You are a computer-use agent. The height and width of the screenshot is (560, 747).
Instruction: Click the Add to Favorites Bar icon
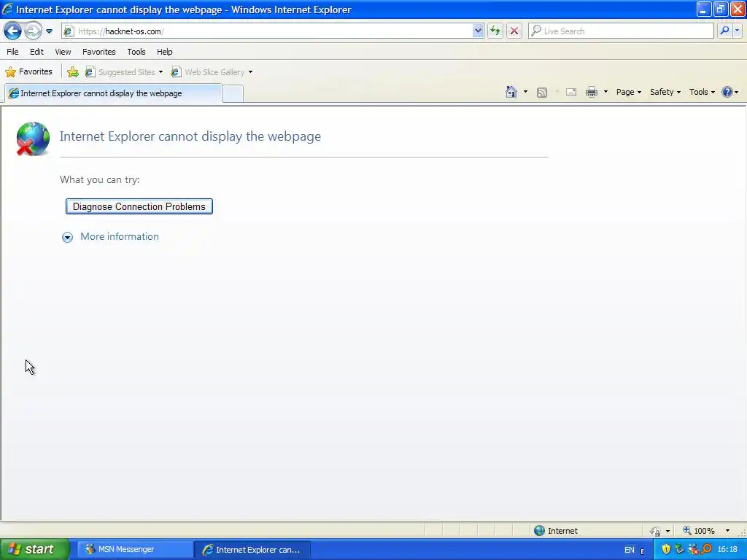(73, 72)
